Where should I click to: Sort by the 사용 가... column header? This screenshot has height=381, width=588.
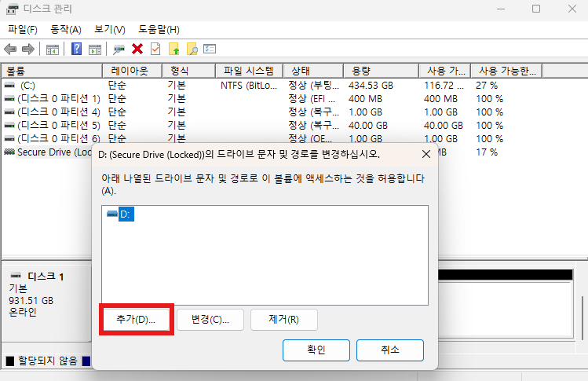point(444,71)
